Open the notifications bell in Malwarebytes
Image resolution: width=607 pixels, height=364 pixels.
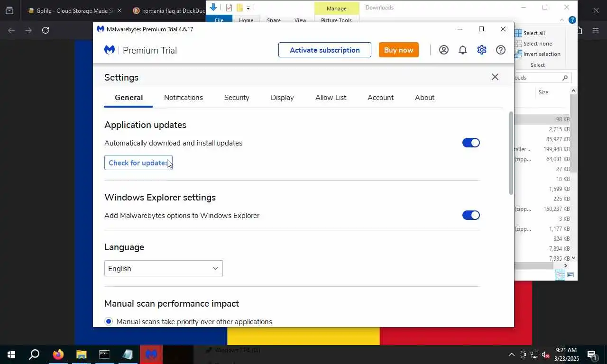tap(463, 50)
